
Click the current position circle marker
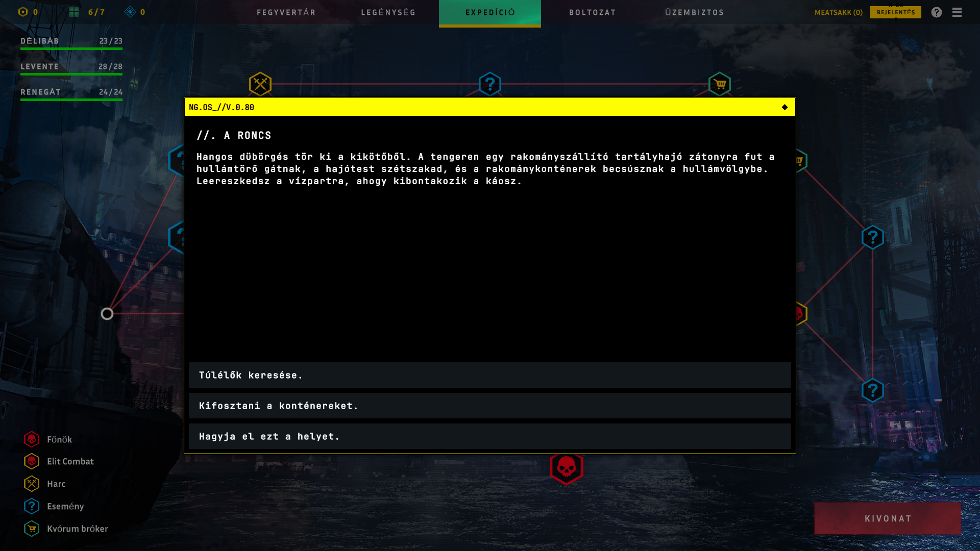[107, 314]
